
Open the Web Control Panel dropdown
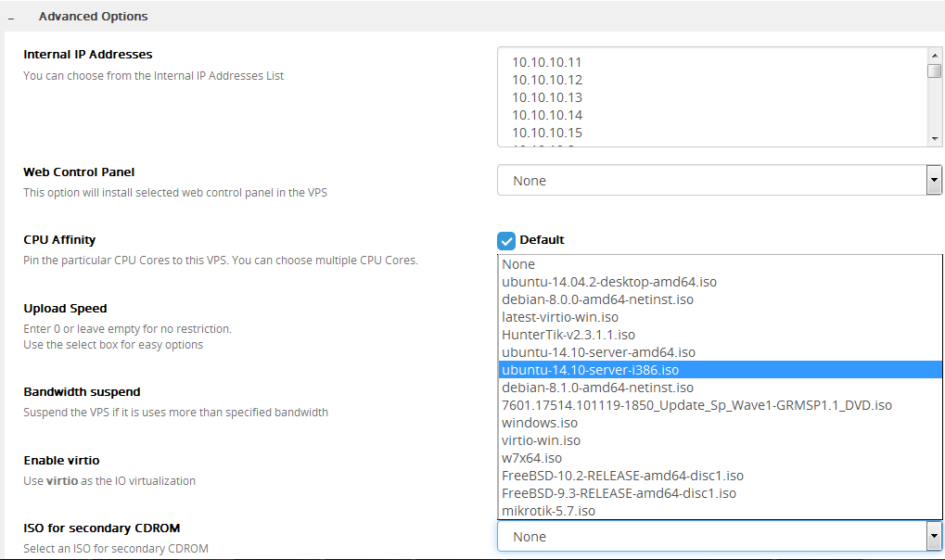click(719, 181)
